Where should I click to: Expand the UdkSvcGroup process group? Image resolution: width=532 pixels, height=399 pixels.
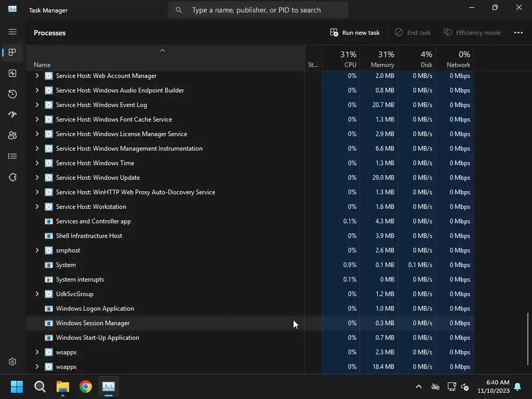(x=37, y=294)
